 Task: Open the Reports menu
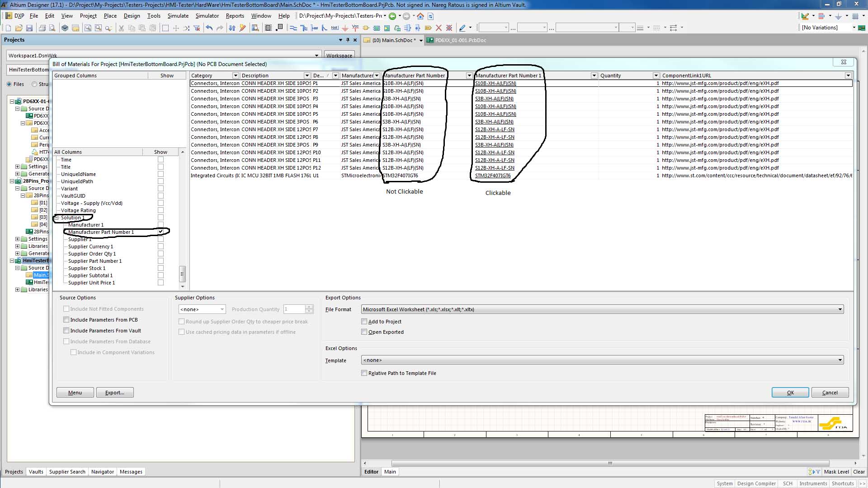(x=235, y=16)
